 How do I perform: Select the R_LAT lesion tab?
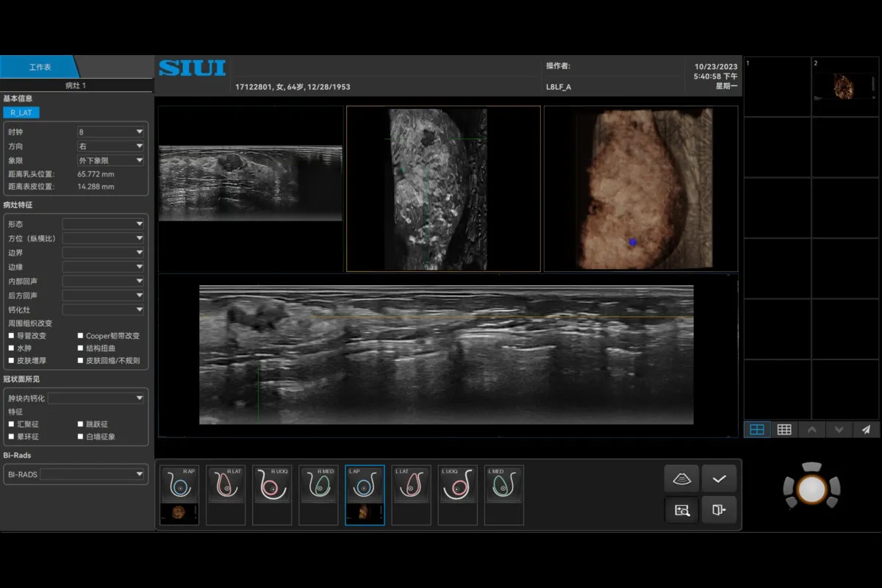(x=21, y=112)
